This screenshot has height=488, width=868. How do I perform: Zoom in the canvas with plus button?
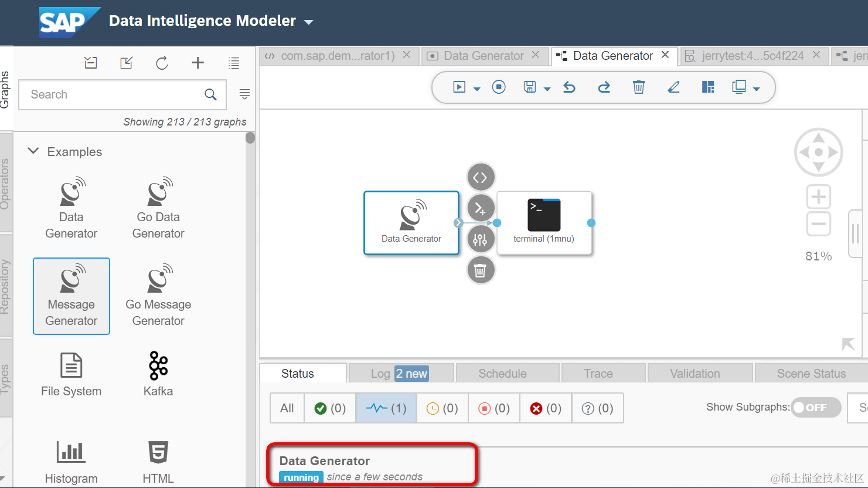point(819,196)
